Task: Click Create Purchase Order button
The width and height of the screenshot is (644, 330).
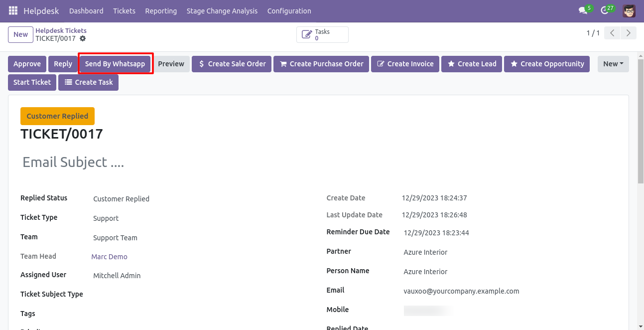Action: [x=321, y=64]
